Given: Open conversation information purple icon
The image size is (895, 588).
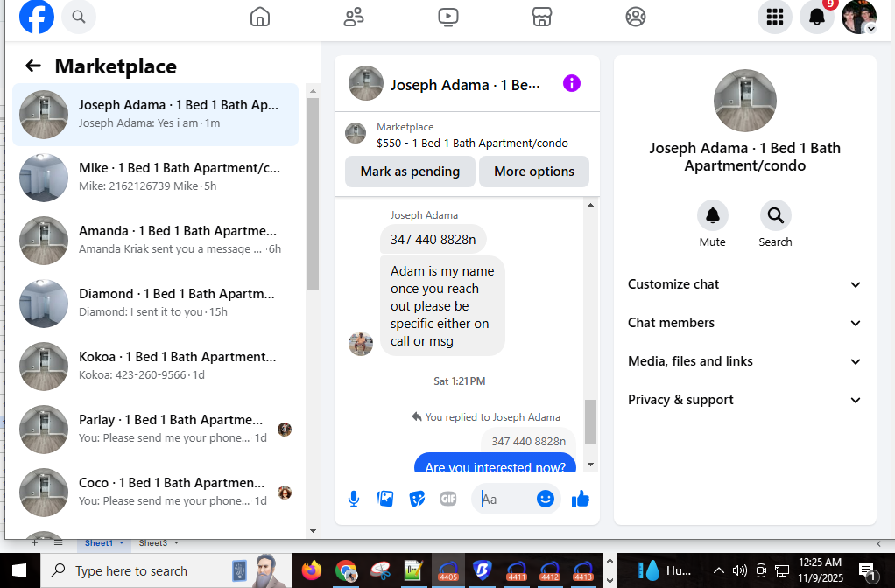Looking at the screenshot, I should (571, 83).
